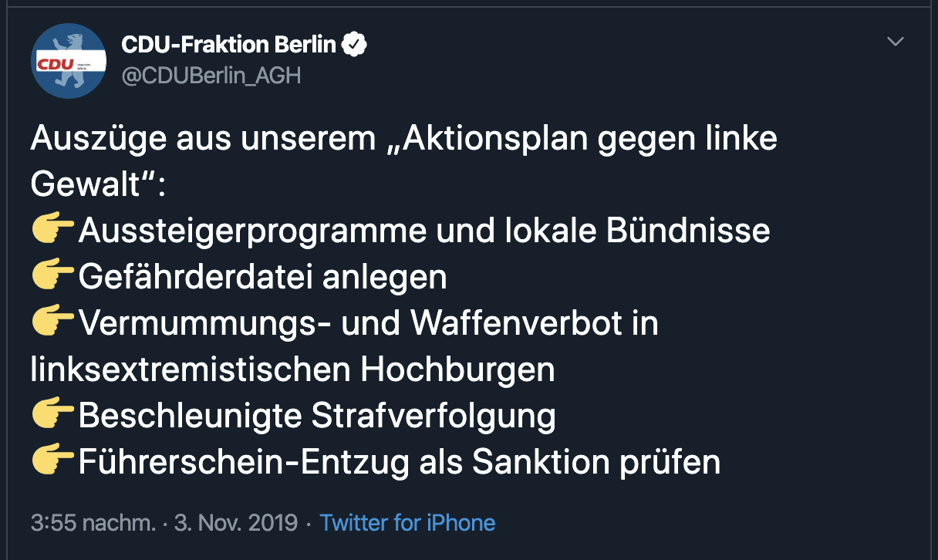Click the pointing hand emoji before Führerschein-Entzug

point(52,462)
